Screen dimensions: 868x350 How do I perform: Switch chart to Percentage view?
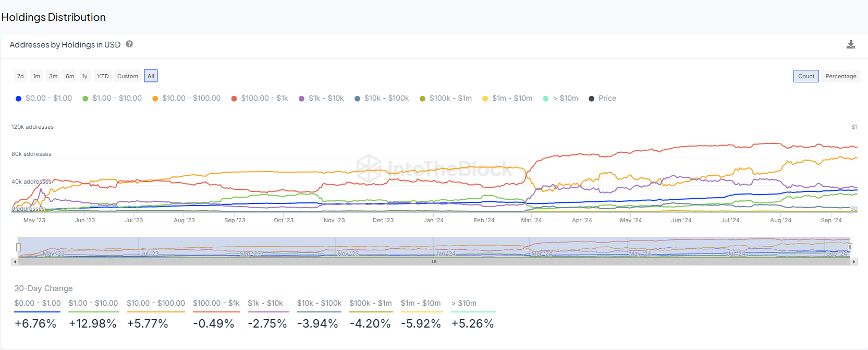point(840,76)
